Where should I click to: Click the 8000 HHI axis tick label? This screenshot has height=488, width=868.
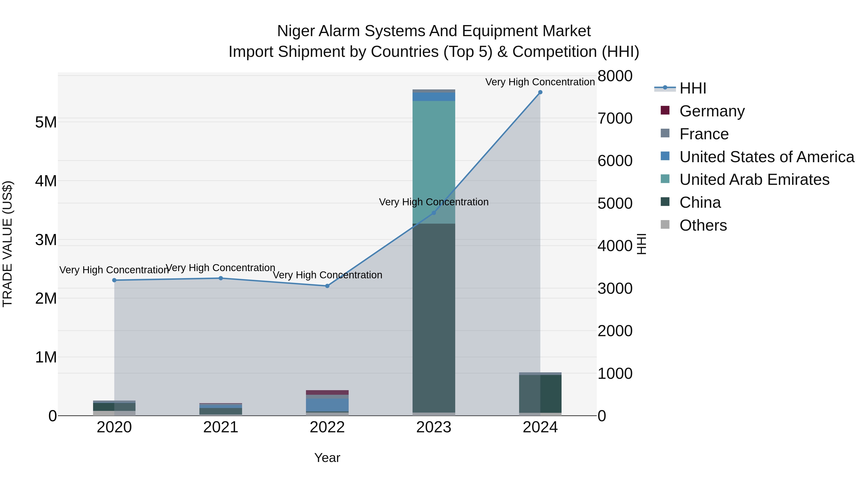(x=615, y=76)
